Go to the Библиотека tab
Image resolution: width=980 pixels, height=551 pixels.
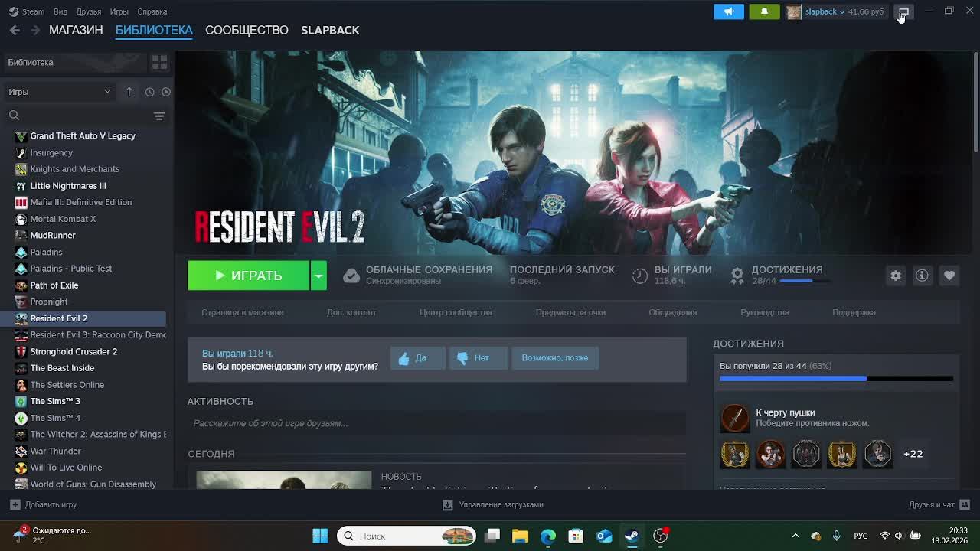click(x=154, y=30)
